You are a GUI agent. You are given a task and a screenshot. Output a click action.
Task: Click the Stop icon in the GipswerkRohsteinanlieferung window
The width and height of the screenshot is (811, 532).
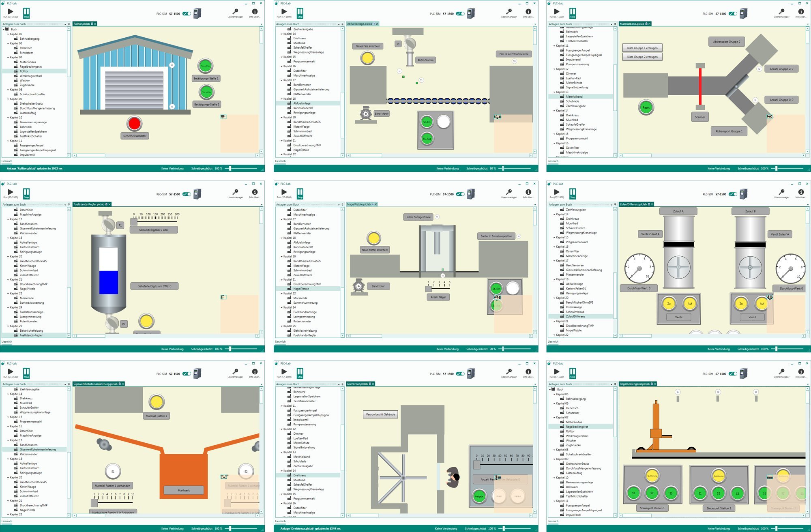tap(26, 373)
